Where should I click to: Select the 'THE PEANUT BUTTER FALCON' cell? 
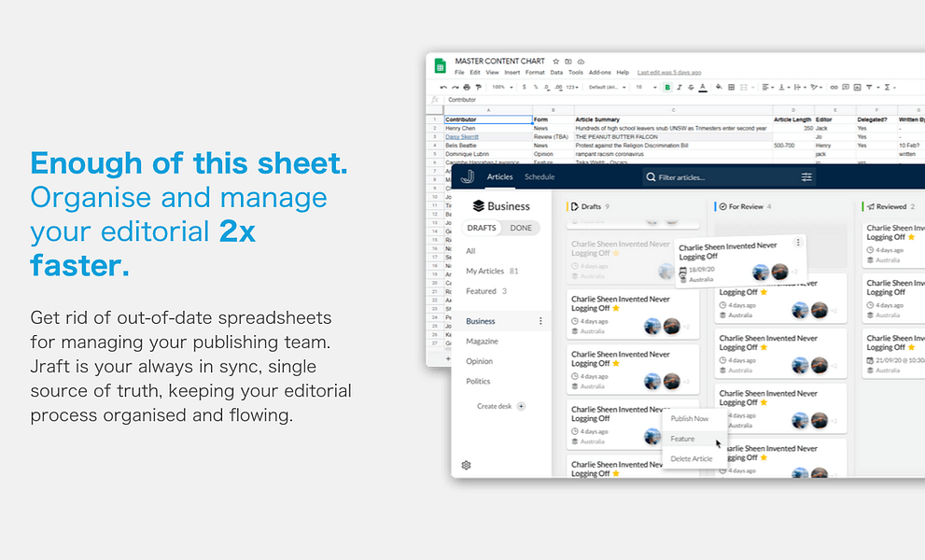point(673,137)
